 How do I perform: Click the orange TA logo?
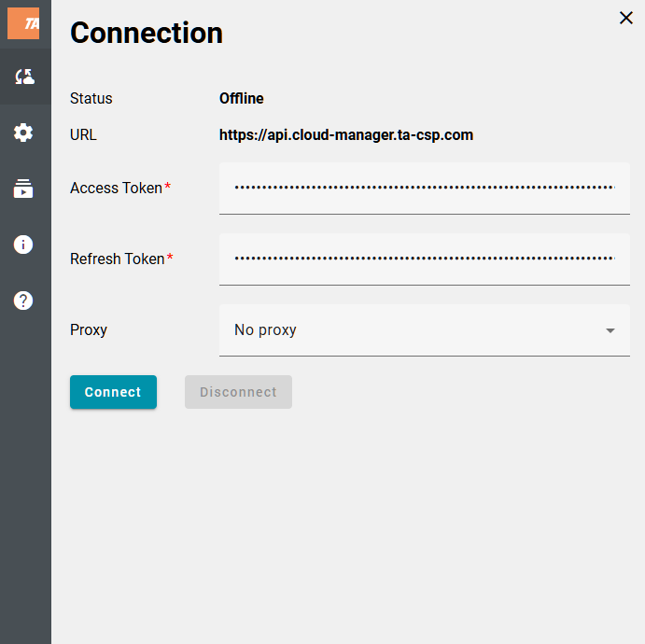23,23
